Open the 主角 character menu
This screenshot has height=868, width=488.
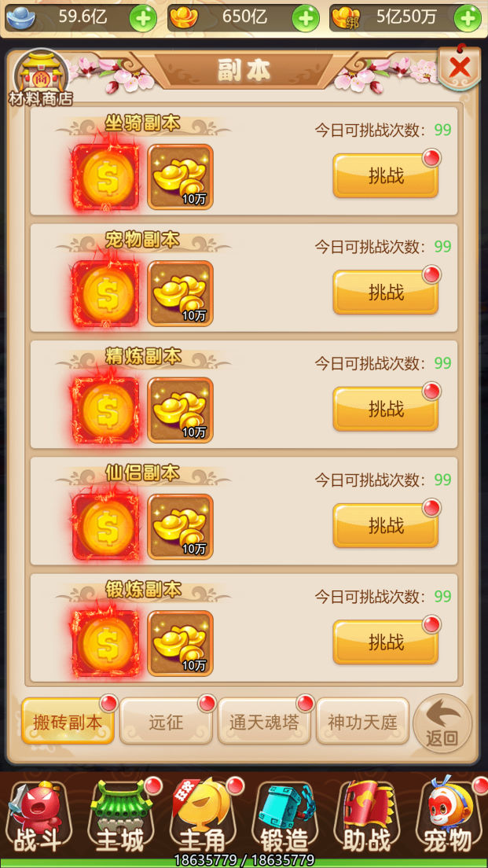click(203, 818)
